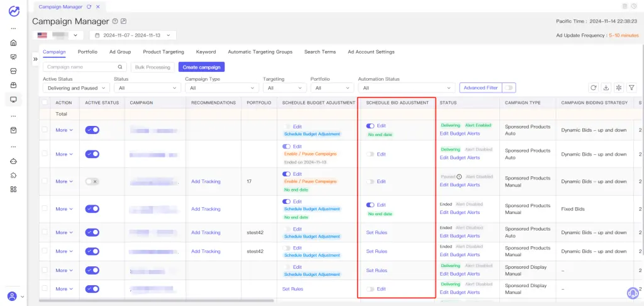Open the Portfolio filter dropdown

click(332, 88)
